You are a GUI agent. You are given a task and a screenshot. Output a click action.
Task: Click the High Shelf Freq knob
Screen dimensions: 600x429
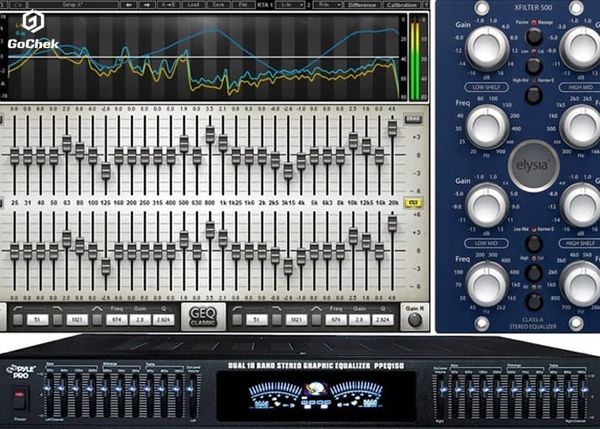[x=580, y=285]
